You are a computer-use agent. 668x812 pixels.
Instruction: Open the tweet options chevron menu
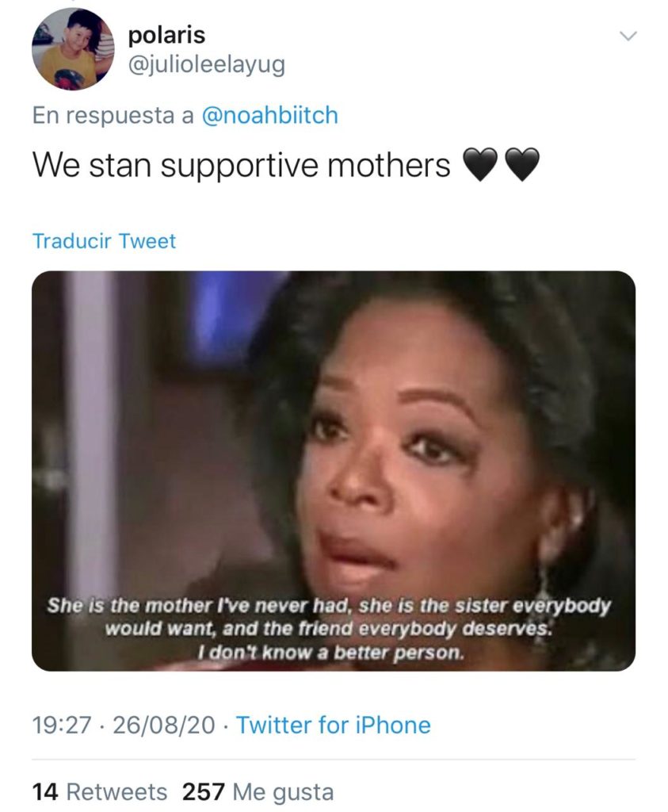[x=627, y=36]
